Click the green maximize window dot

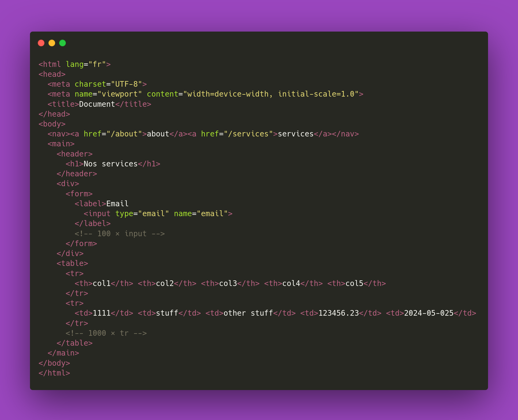click(62, 43)
